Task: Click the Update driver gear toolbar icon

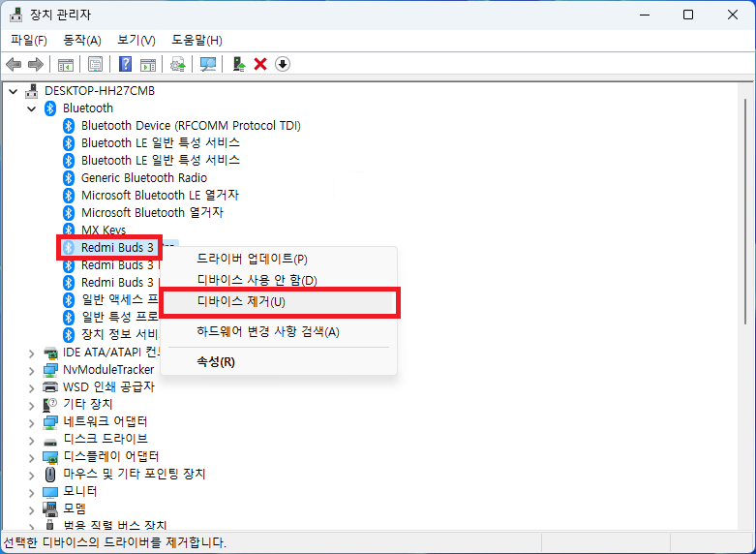Action: point(178,64)
